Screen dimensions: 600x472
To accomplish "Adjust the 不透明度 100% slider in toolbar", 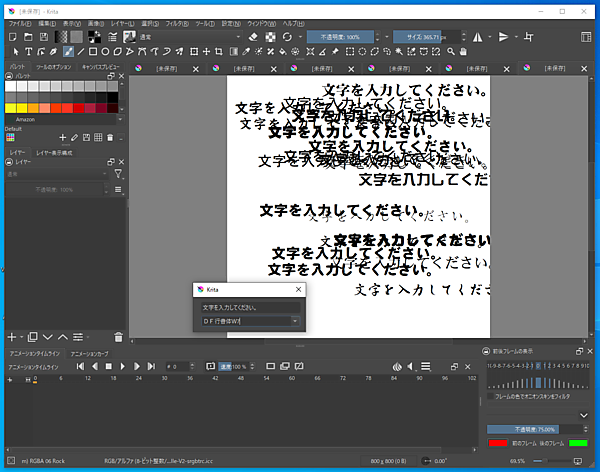I will (x=340, y=36).
